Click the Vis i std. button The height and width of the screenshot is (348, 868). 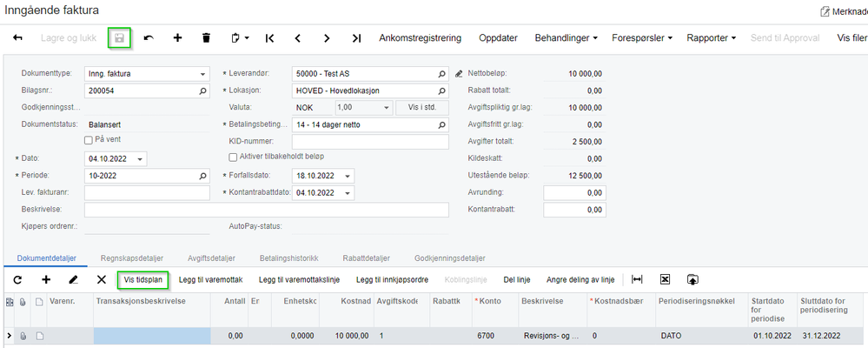click(422, 108)
